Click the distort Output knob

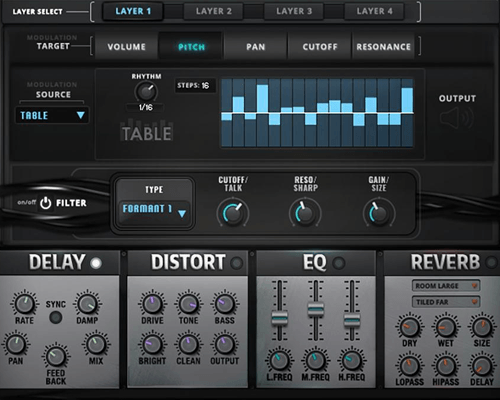click(225, 344)
